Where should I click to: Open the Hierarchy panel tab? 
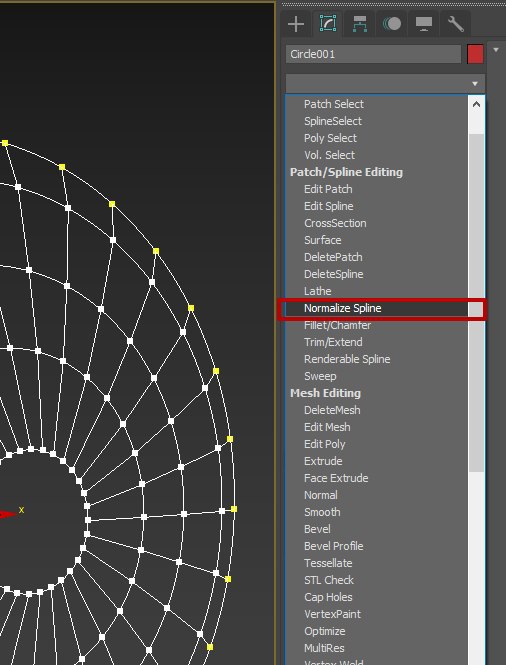[360, 24]
